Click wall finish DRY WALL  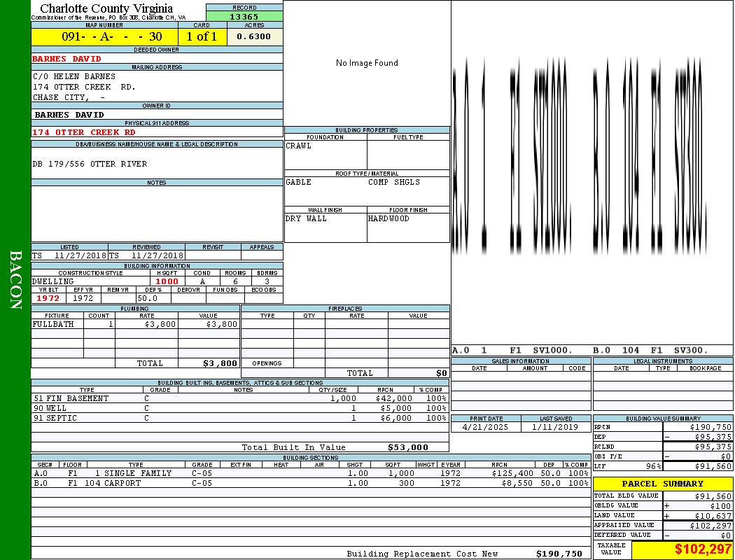306,218
